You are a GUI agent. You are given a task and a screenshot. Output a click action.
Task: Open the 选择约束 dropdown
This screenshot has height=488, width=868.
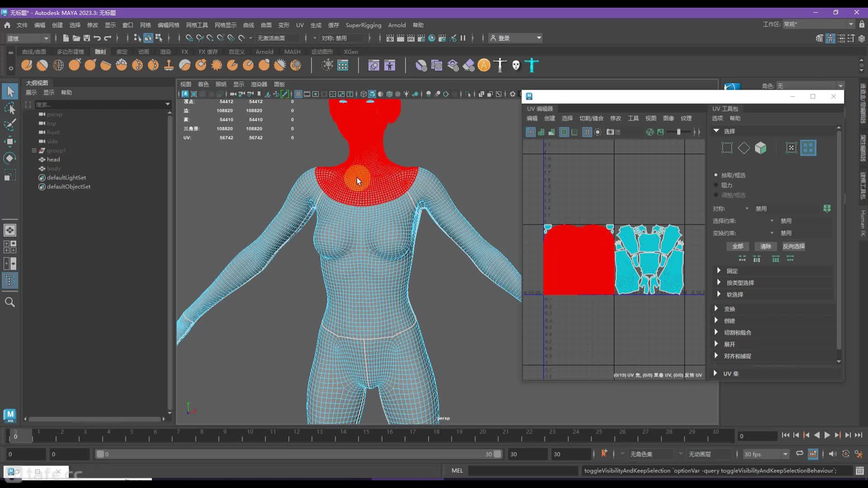(772, 221)
